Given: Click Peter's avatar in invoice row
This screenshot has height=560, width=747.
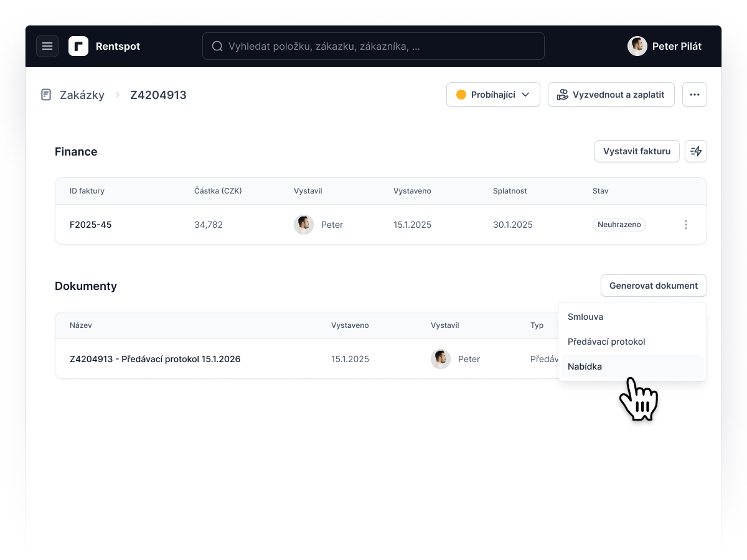Looking at the screenshot, I should click(304, 225).
